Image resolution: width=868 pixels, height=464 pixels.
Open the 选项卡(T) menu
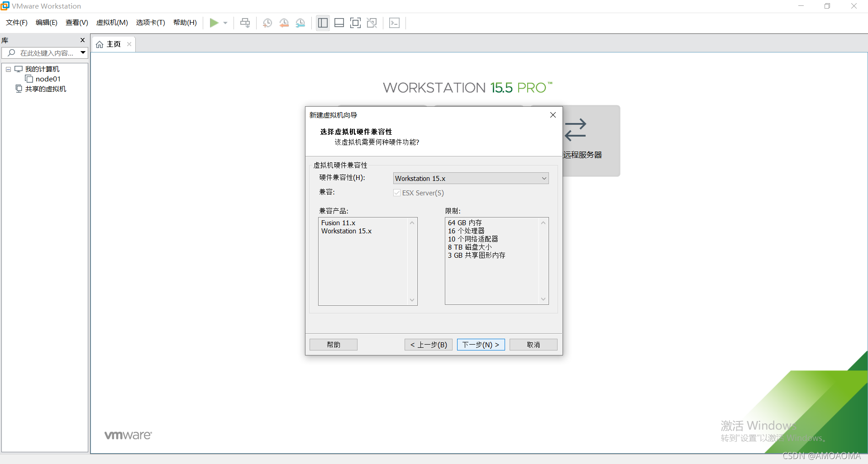pyautogui.click(x=151, y=23)
